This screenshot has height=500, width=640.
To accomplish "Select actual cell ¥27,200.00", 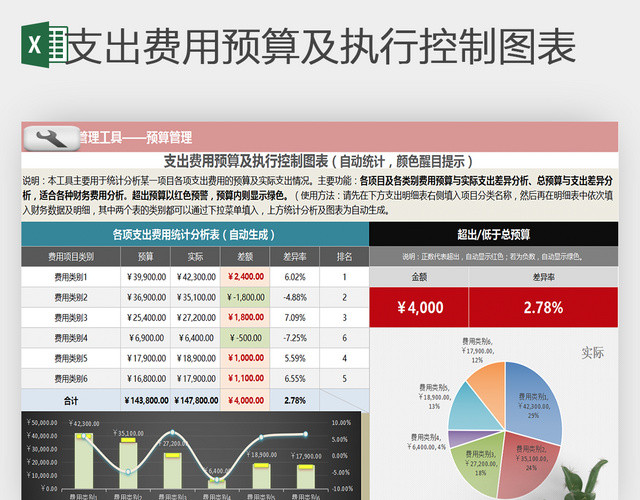I will pyautogui.click(x=196, y=318).
